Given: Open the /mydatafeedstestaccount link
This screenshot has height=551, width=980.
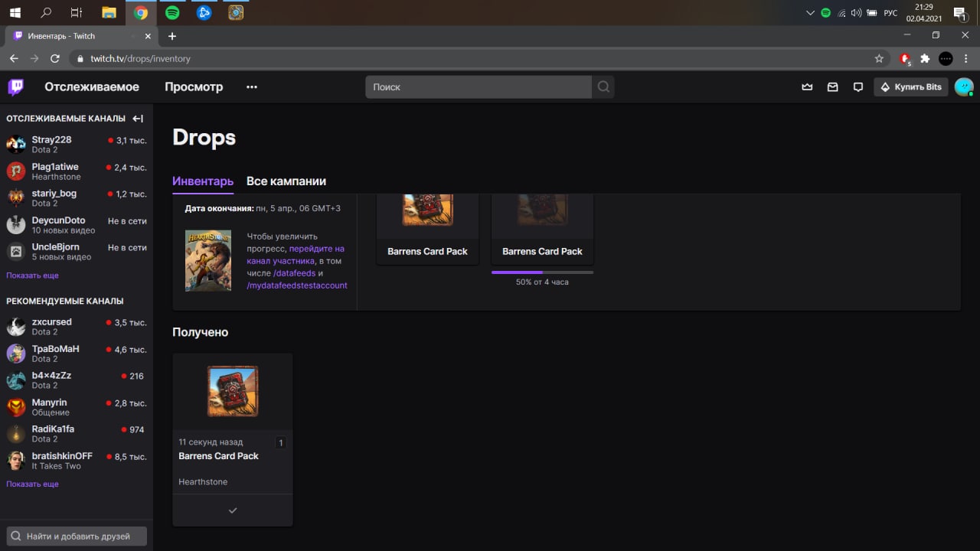Looking at the screenshot, I should click(297, 285).
